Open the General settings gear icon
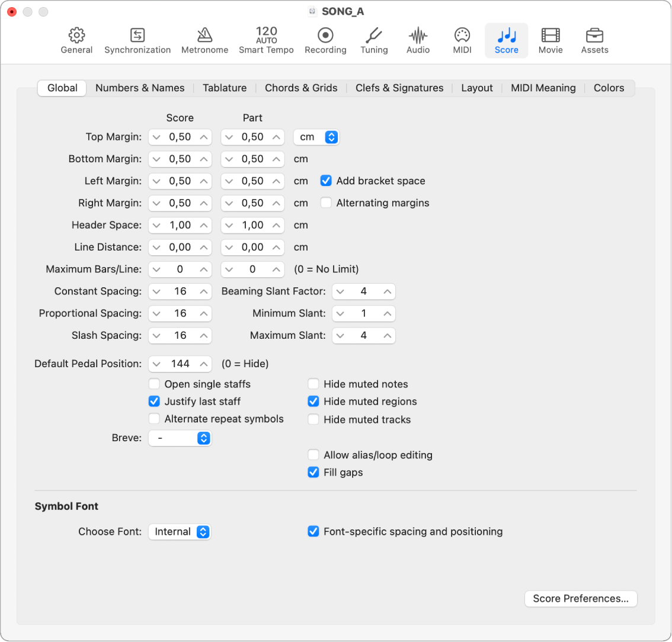 pos(76,35)
